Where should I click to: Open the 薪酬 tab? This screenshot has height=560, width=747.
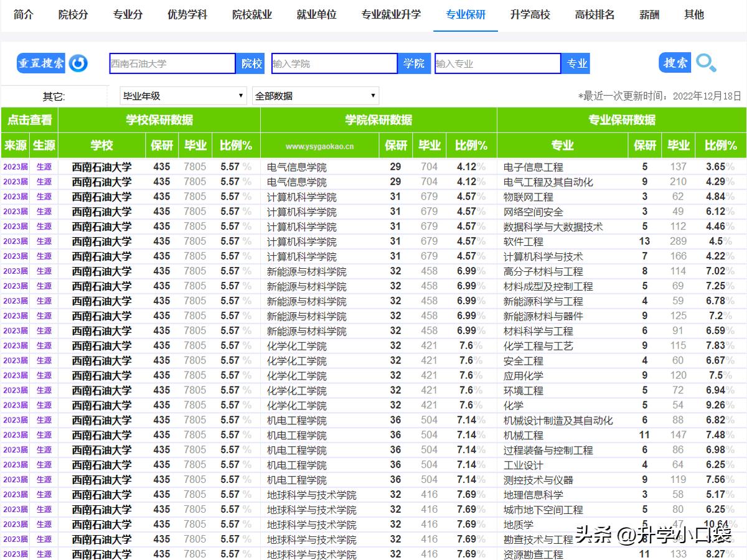pyautogui.click(x=649, y=14)
